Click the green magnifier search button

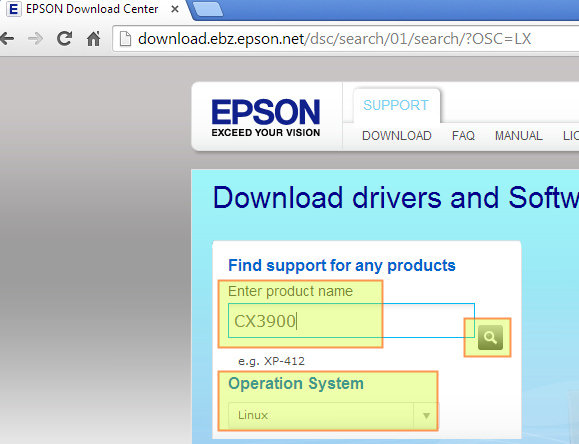click(x=490, y=337)
